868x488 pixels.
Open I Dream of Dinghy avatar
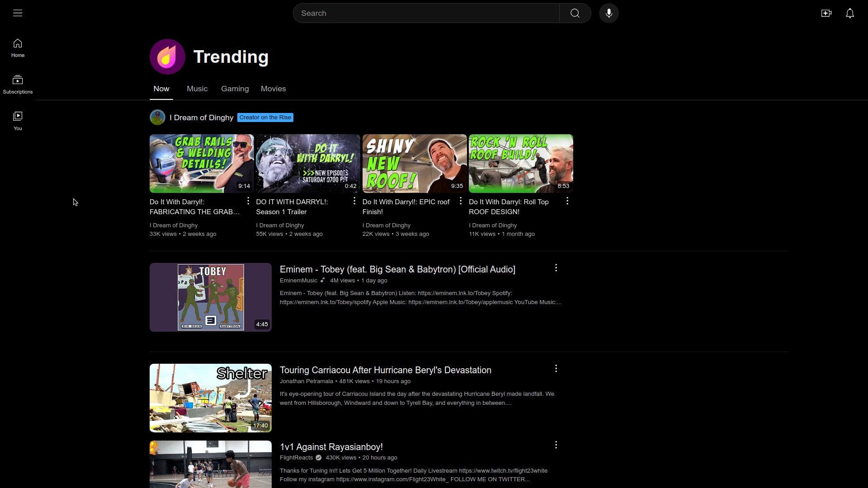click(157, 117)
